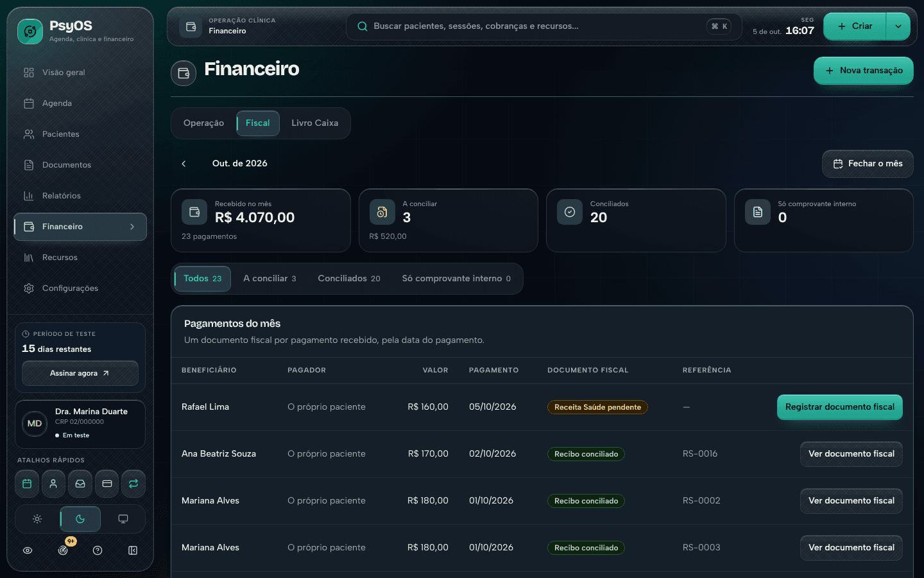Open Relatórios in the sidebar

click(80, 196)
